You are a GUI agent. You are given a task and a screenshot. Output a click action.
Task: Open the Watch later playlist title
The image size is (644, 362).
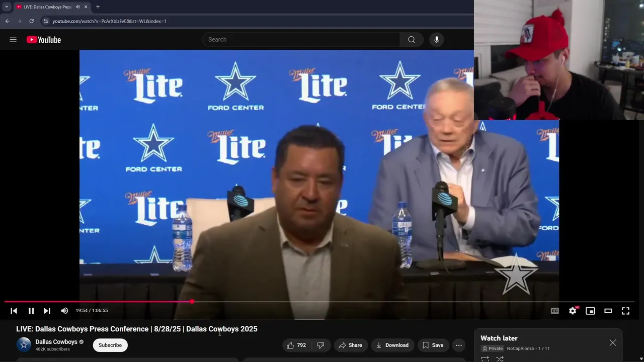tap(499, 338)
